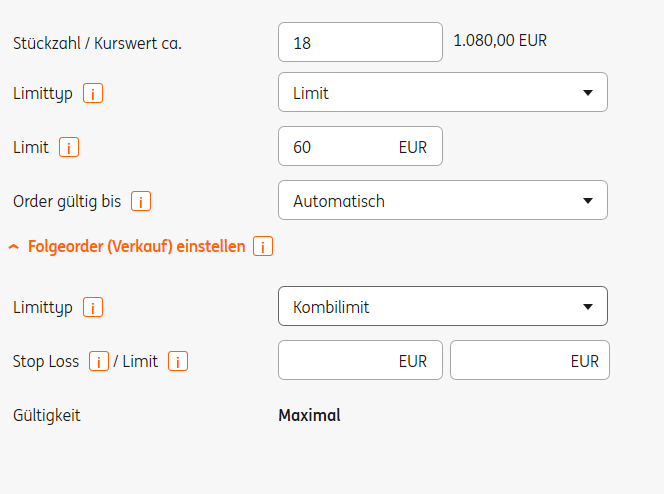Collapse the Folgeorder section via its chevron
The width and height of the screenshot is (664, 494).
click(13, 247)
